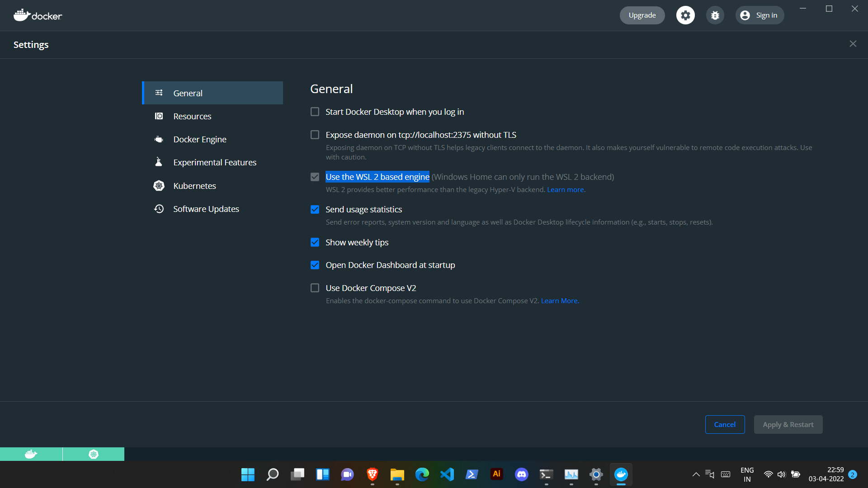Click the green Kubernetes status icon
868x488 pixels.
click(94, 454)
